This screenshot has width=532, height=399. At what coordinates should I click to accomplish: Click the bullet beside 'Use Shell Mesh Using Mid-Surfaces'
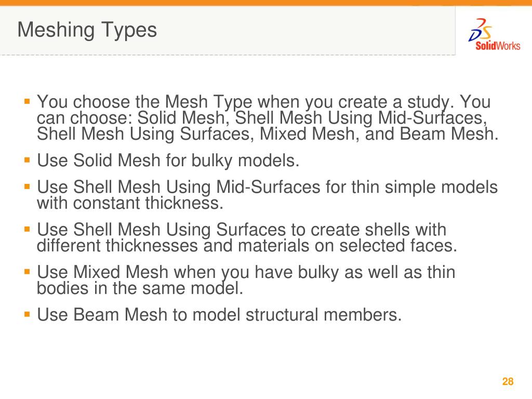(x=27, y=187)
